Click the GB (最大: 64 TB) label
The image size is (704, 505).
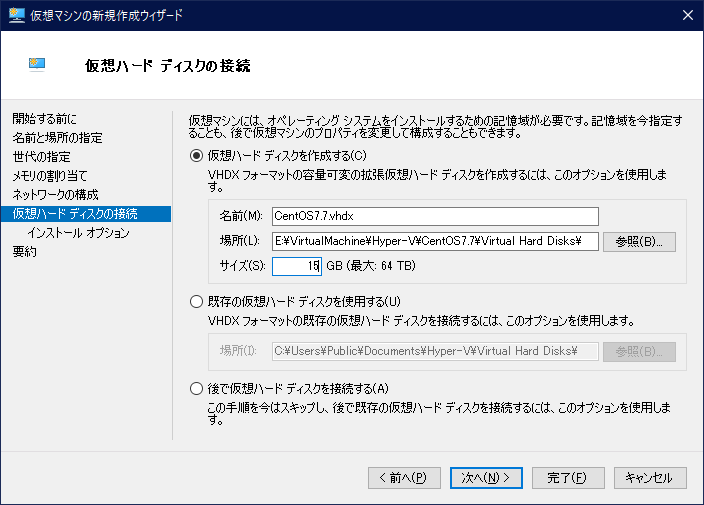tap(371, 266)
